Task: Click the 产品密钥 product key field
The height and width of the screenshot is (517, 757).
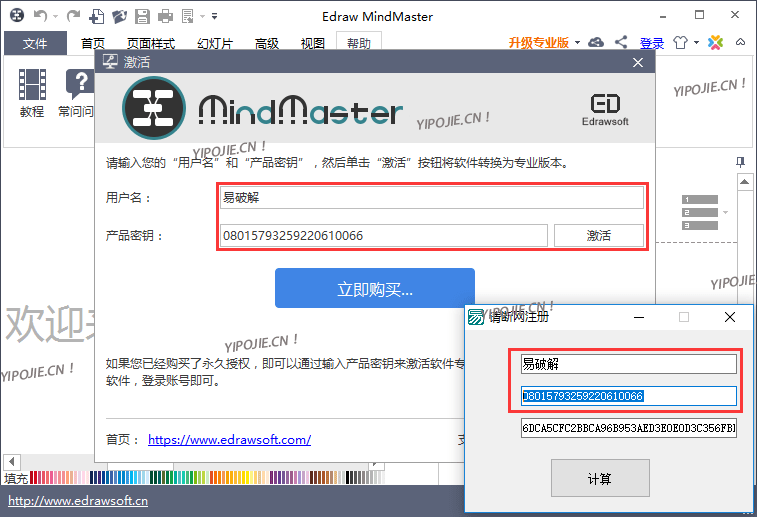Action: [x=384, y=236]
